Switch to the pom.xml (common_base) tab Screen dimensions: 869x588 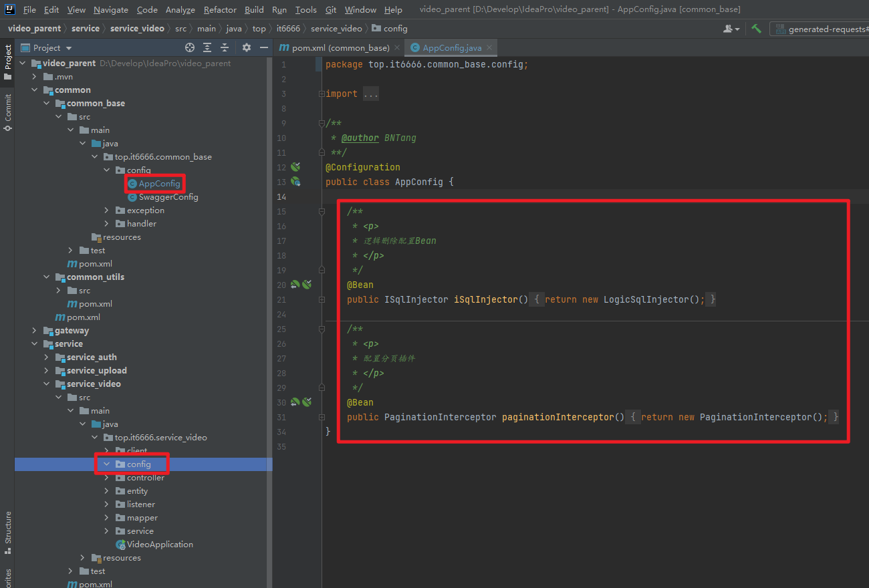coord(340,48)
